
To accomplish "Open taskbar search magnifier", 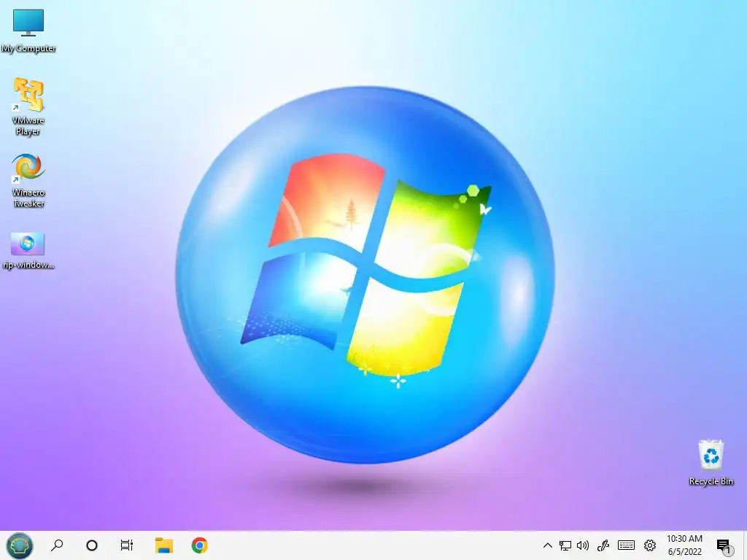I will pyautogui.click(x=57, y=545).
